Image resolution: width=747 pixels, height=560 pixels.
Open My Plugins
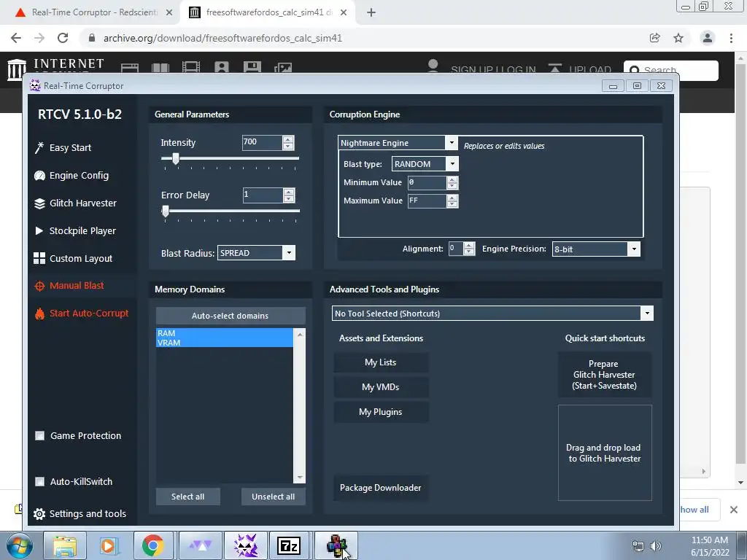point(381,412)
